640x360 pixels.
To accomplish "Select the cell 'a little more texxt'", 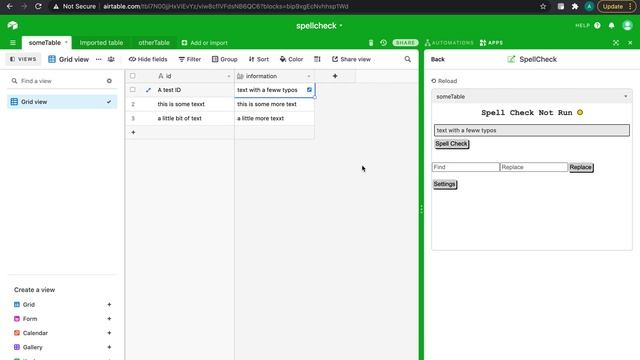I will 274,118.
